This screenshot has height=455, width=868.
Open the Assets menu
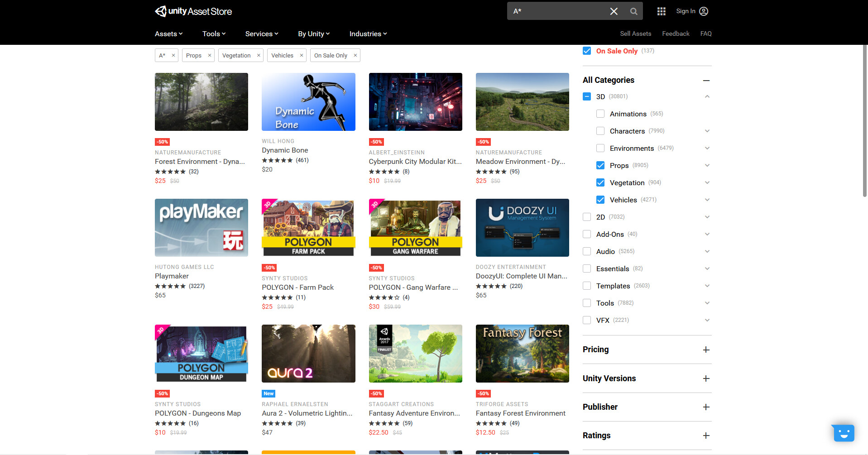click(x=169, y=34)
